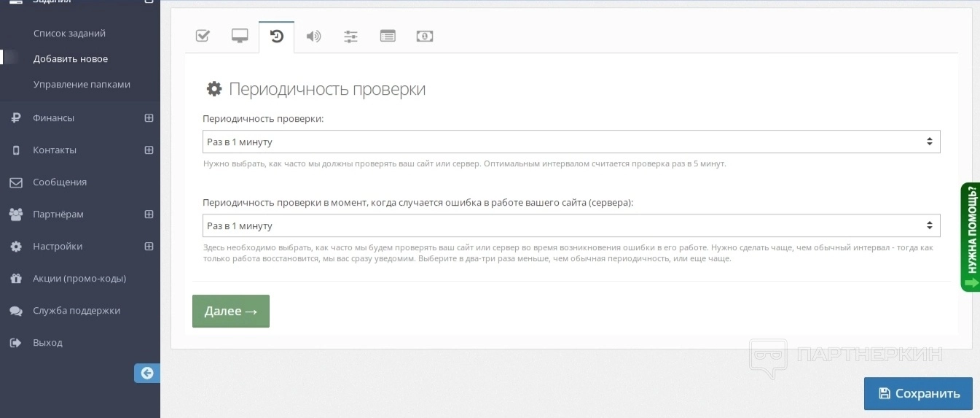The height and width of the screenshot is (418, 980).
Task: Switch to the list window tab icon
Action: point(388,36)
